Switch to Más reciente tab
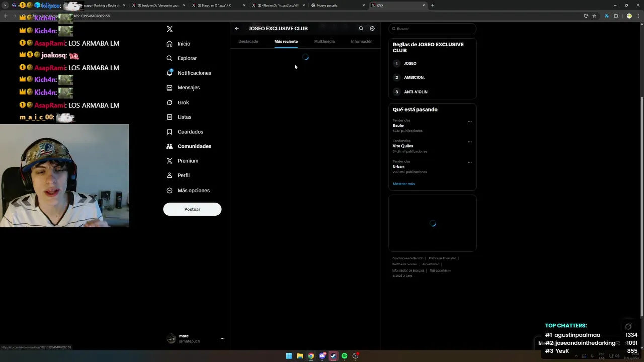This screenshot has height=362, width=644. (286, 41)
